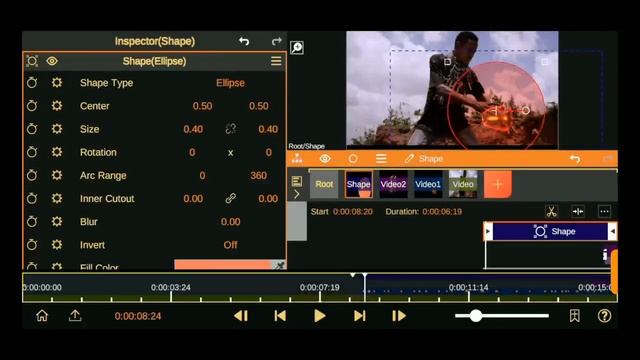
Task: Open gear settings for Size
Action: [x=57, y=129]
